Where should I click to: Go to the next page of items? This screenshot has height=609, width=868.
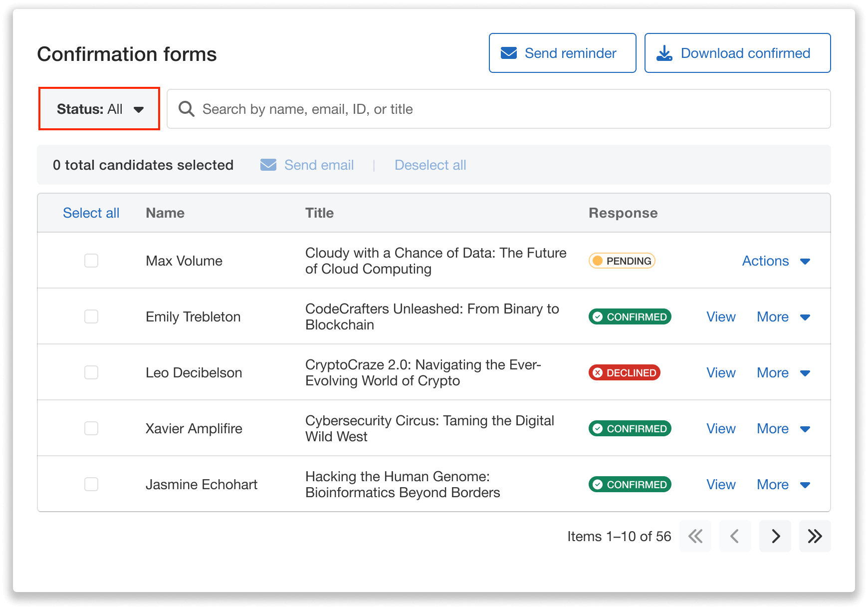coord(775,536)
